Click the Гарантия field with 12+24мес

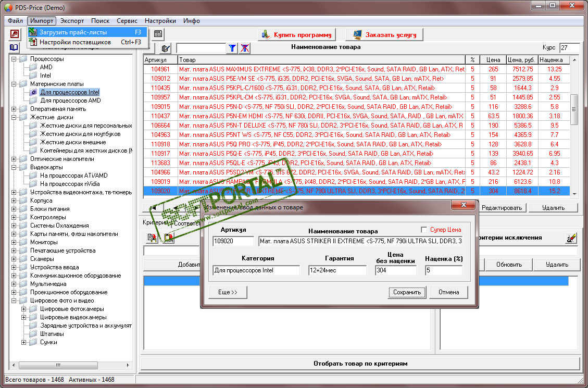point(337,270)
